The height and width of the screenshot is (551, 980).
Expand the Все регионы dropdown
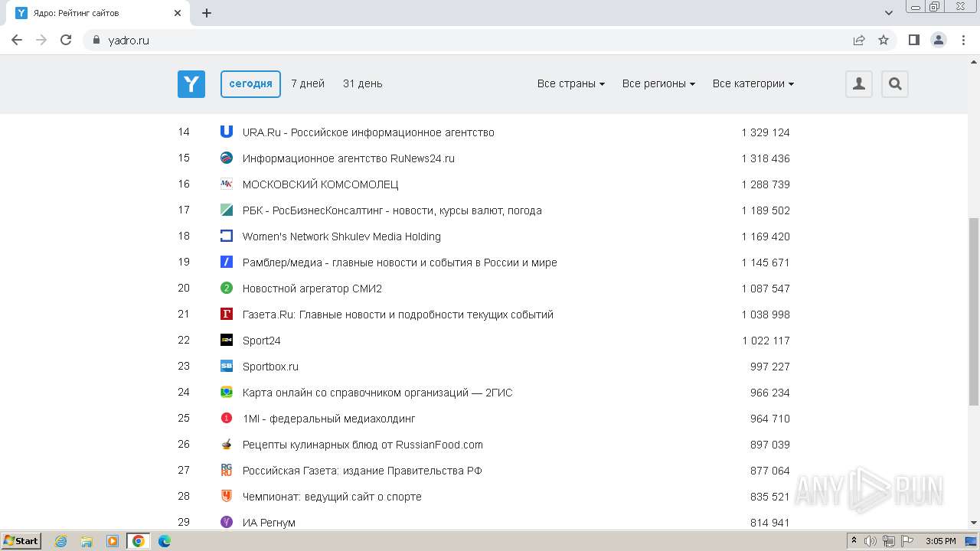[658, 83]
